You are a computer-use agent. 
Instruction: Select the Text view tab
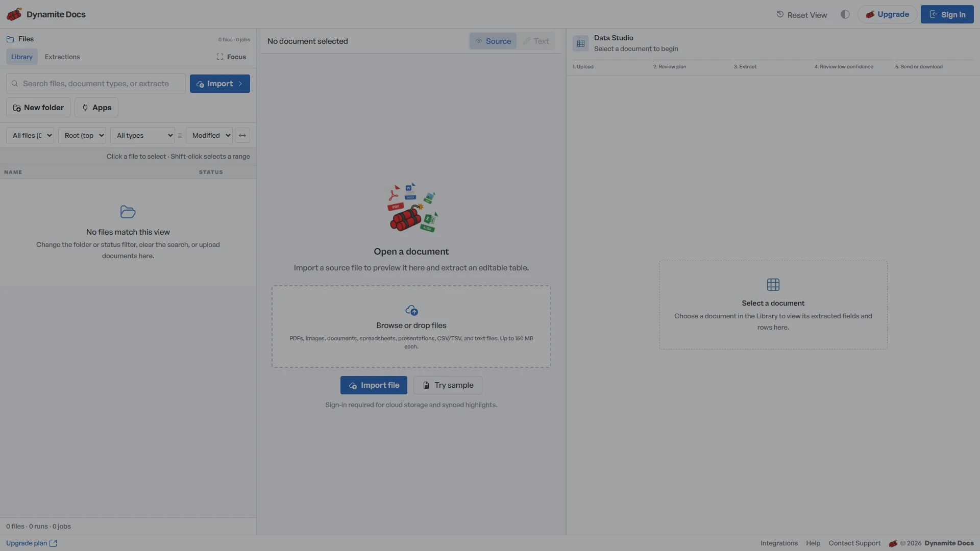click(536, 41)
